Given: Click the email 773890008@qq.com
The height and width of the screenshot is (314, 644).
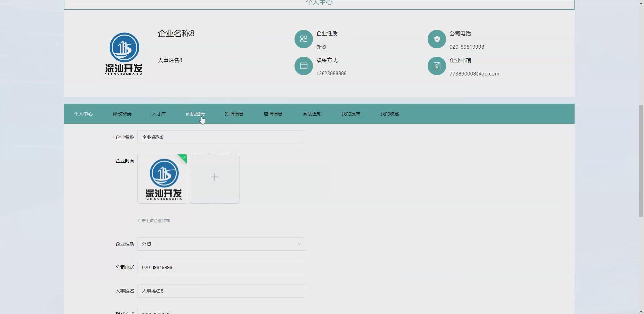Looking at the screenshot, I should click(474, 74).
